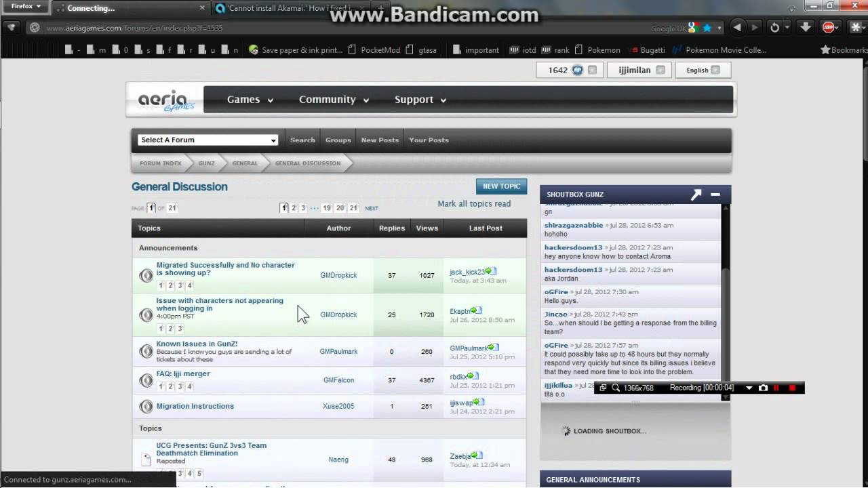Open the Bugatti bookmark
The height and width of the screenshot is (488, 868).
[648, 49]
